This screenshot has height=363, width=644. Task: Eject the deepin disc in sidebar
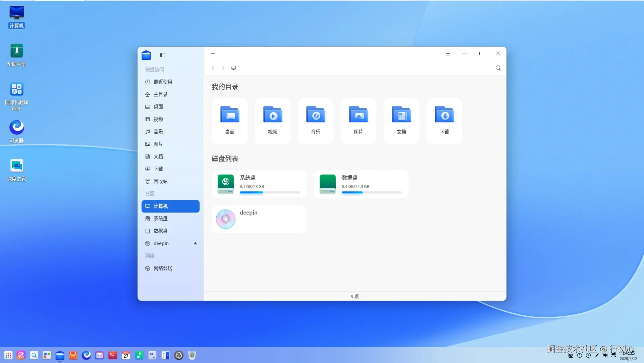pos(195,243)
